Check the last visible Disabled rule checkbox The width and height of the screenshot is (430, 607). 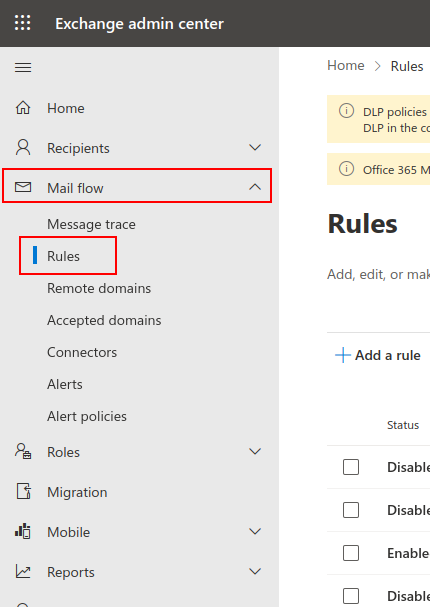click(351, 596)
